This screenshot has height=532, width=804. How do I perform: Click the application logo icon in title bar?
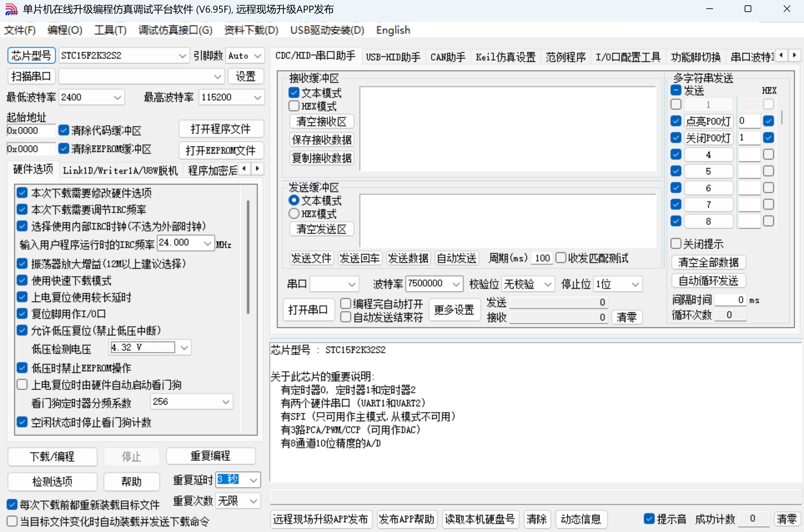pyautogui.click(x=11, y=9)
